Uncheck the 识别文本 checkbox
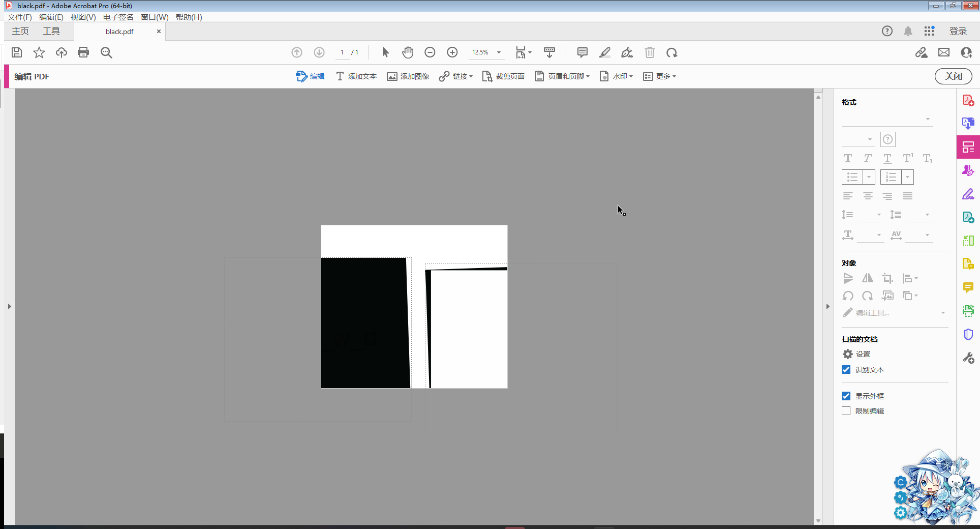The height and width of the screenshot is (529, 980). pos(846,370)
